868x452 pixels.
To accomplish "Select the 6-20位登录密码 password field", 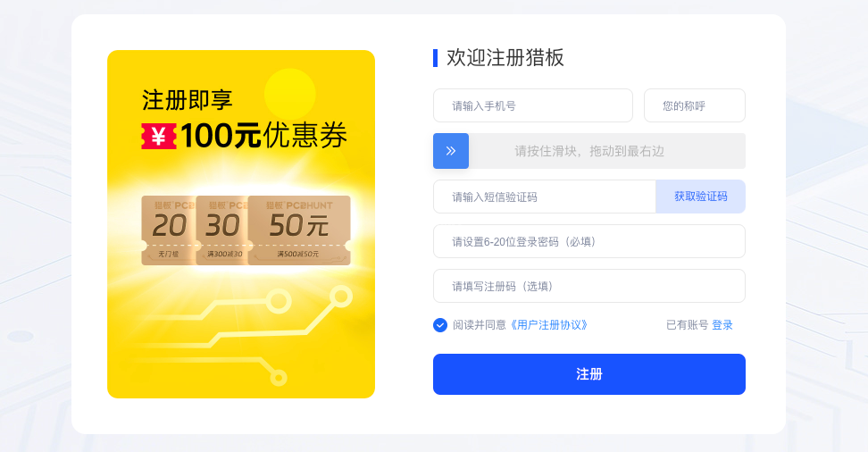I will (588, 241).
